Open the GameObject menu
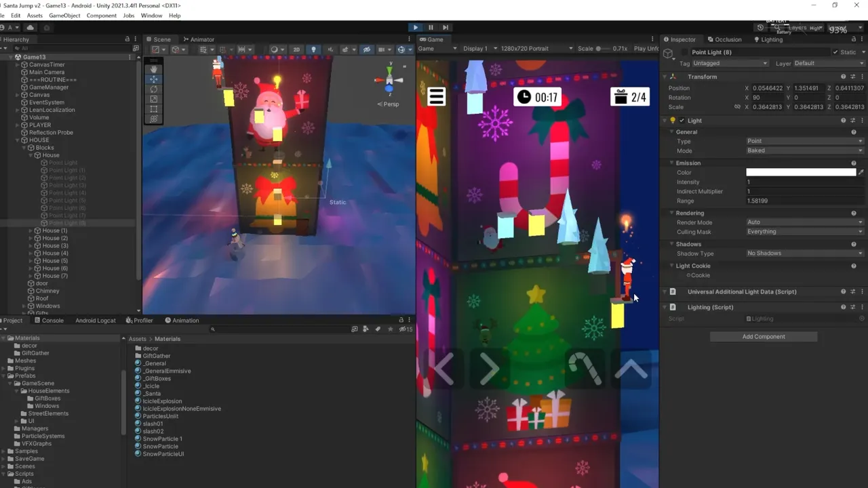The width and height of the screenshot is (868, 488). pos(64,16)
